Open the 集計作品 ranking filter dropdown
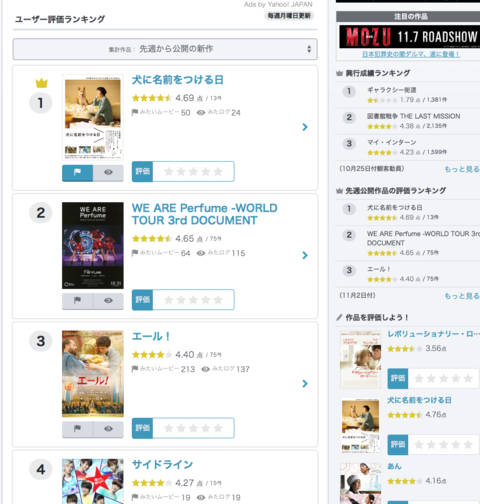The width and height of the screenshot is (480, 504). (165, 49)
